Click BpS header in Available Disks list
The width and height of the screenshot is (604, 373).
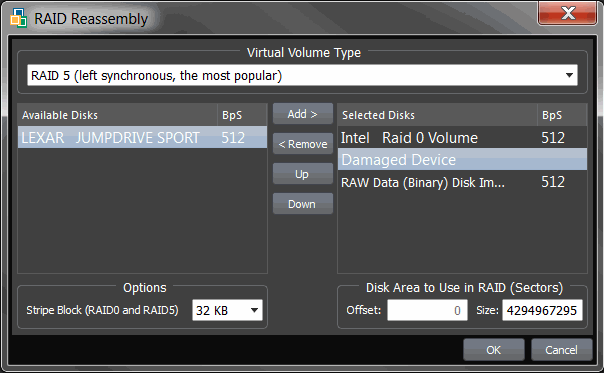tap(242, 115)
